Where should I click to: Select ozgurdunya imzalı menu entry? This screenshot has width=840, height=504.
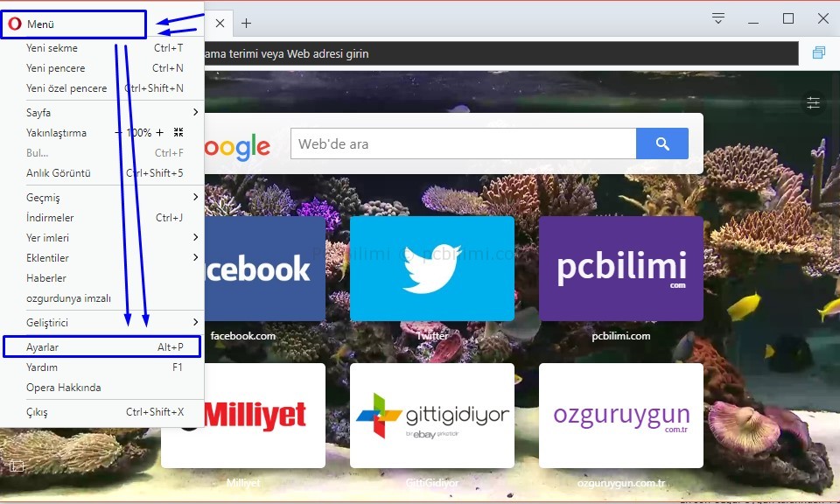tap(101, 298)
